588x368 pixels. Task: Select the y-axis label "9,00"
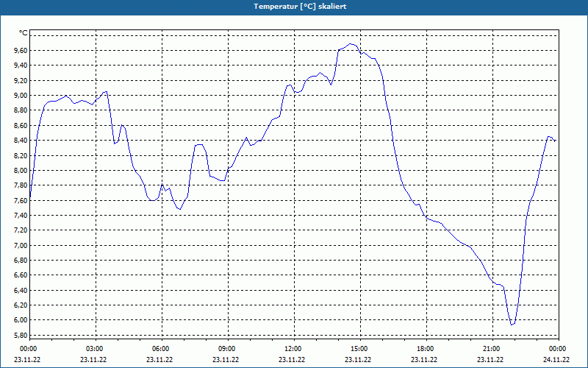point(21,96)
